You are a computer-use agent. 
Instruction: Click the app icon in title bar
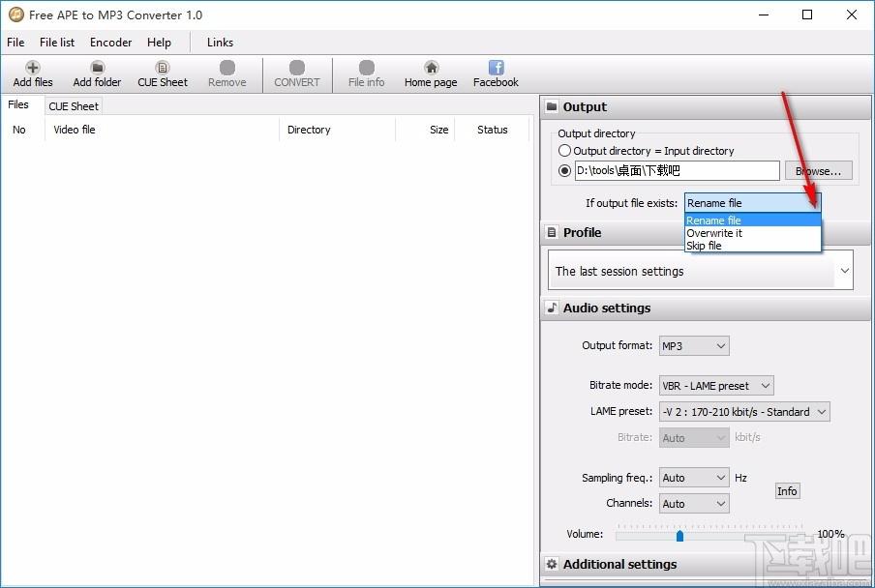[16, 15]
